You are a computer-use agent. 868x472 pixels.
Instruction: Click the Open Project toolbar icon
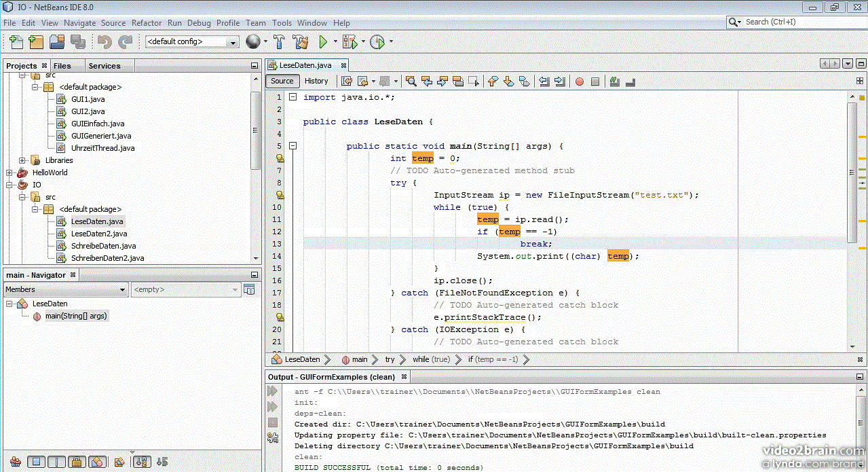[57, 42]
